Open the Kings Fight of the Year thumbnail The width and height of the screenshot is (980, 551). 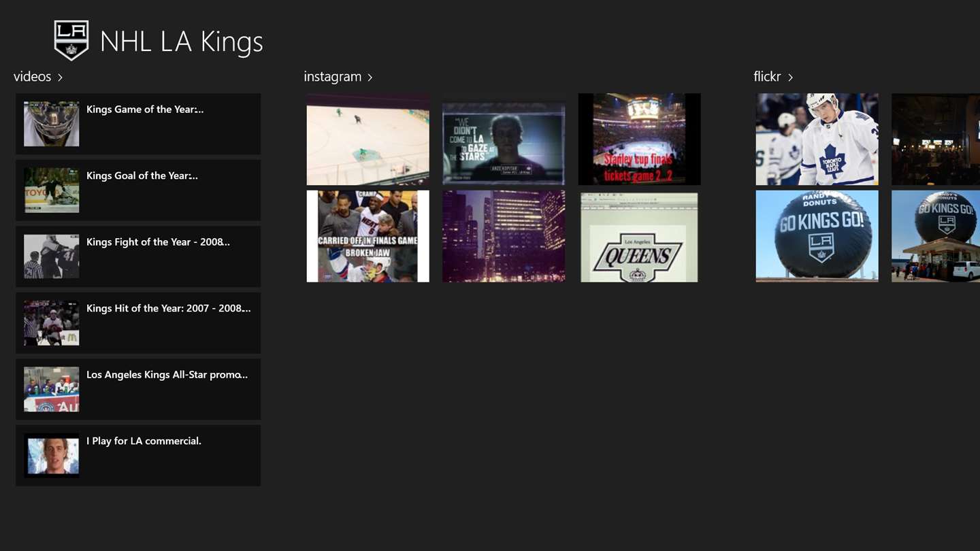coord(52,256)
